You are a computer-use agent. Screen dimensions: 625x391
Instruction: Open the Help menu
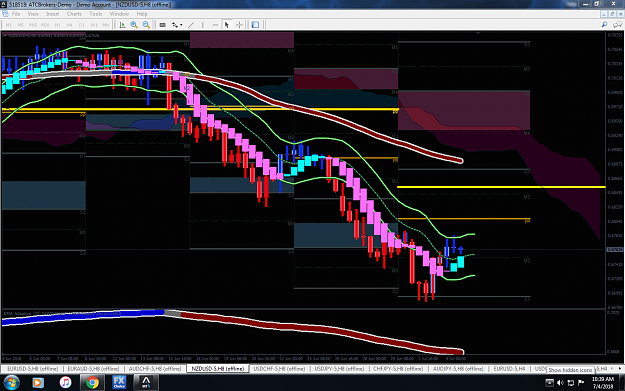(x=142, y=14)
